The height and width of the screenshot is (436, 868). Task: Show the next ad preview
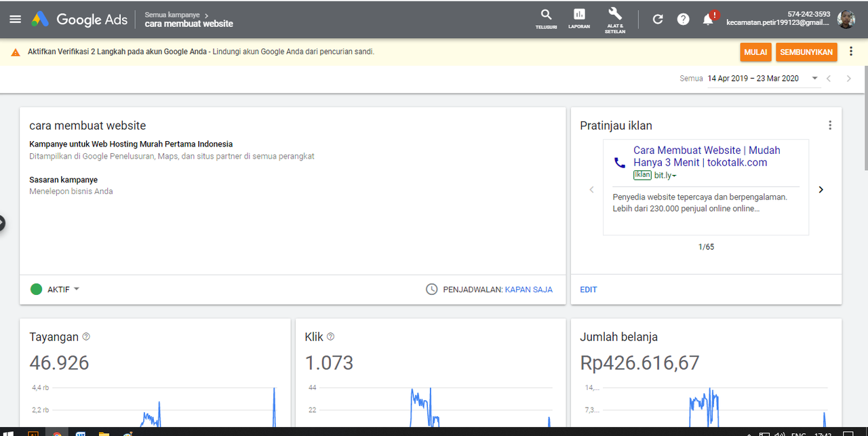click(x=821, y=190)
